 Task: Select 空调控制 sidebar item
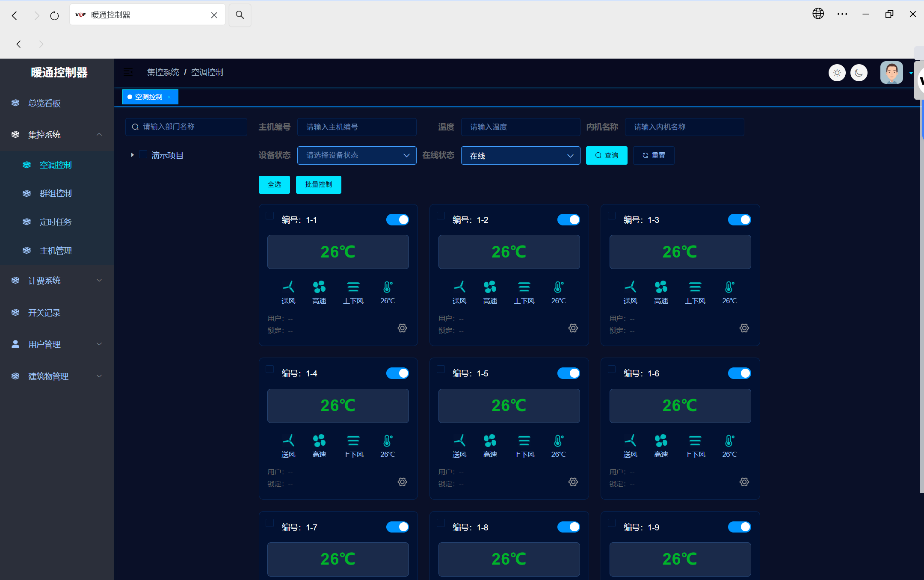click(x=57, y=165)
